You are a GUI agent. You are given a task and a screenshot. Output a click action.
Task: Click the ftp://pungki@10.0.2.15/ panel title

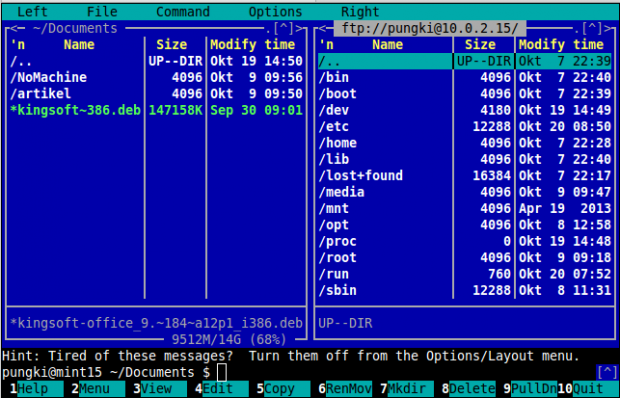[430, 28]
